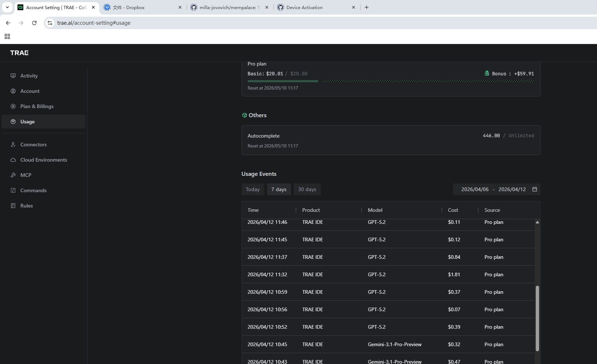The width and height of the screenshot is (597, 364).
Task: Click the TRAE logo
Action: point(19,53)
